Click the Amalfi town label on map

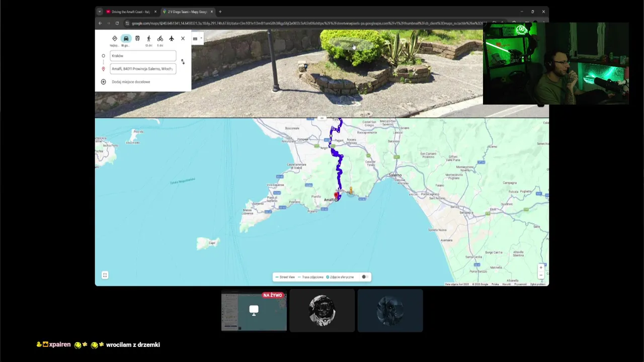[329, 200]
